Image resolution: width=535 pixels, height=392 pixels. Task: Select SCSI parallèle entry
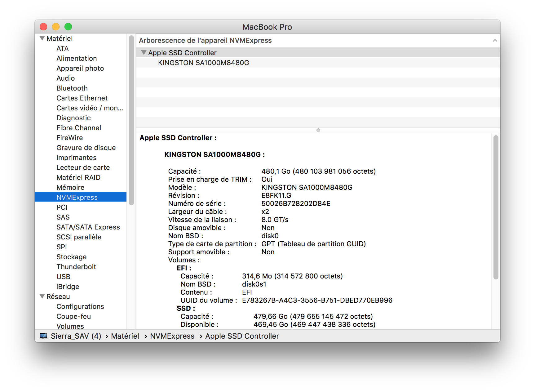tap(79, 237)
